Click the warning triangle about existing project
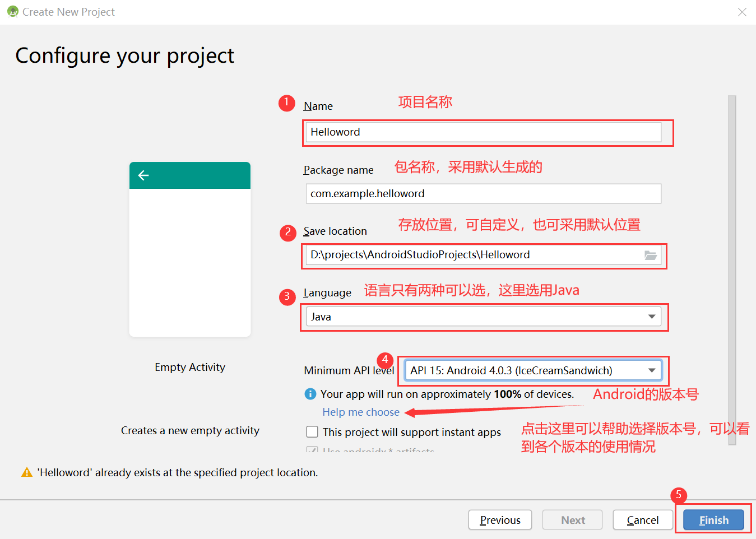This screenshot has height=539, width=756. click(26, 472)
